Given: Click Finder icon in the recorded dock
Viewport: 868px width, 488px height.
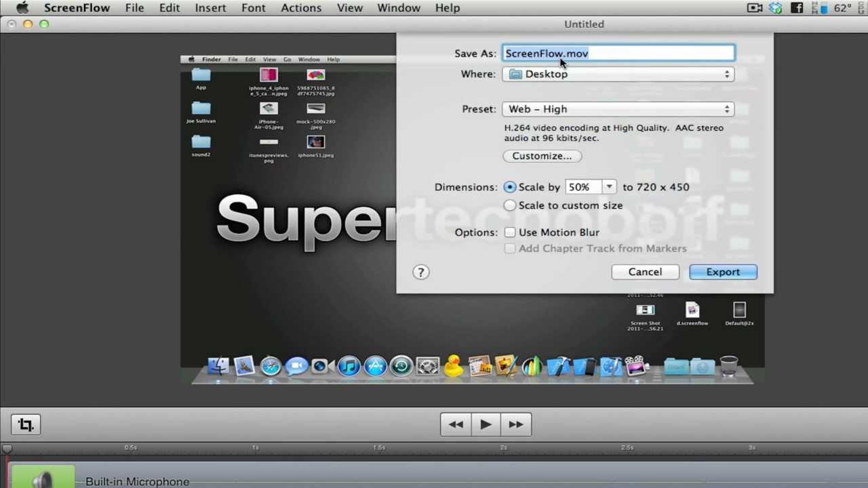Looking at the screenshot, I should (218, 367).
